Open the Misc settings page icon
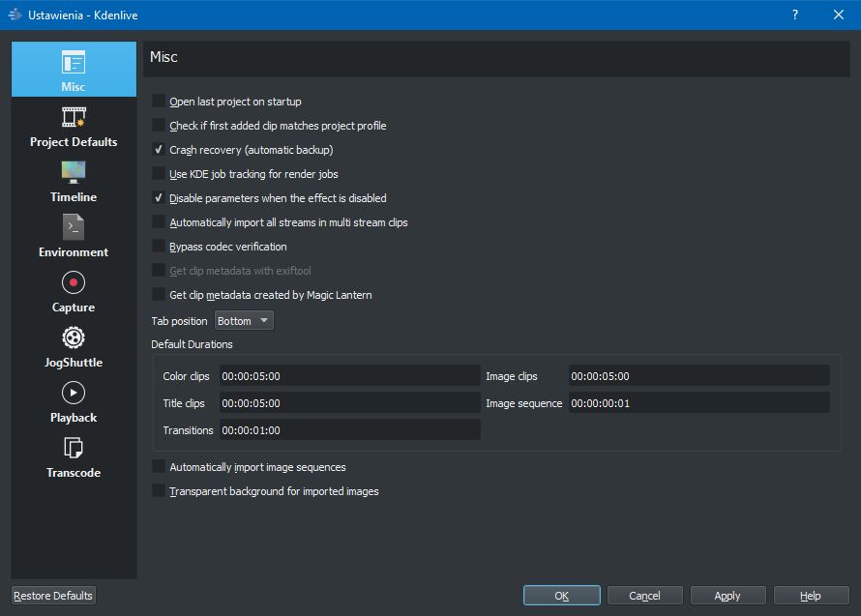 (73, 62)
